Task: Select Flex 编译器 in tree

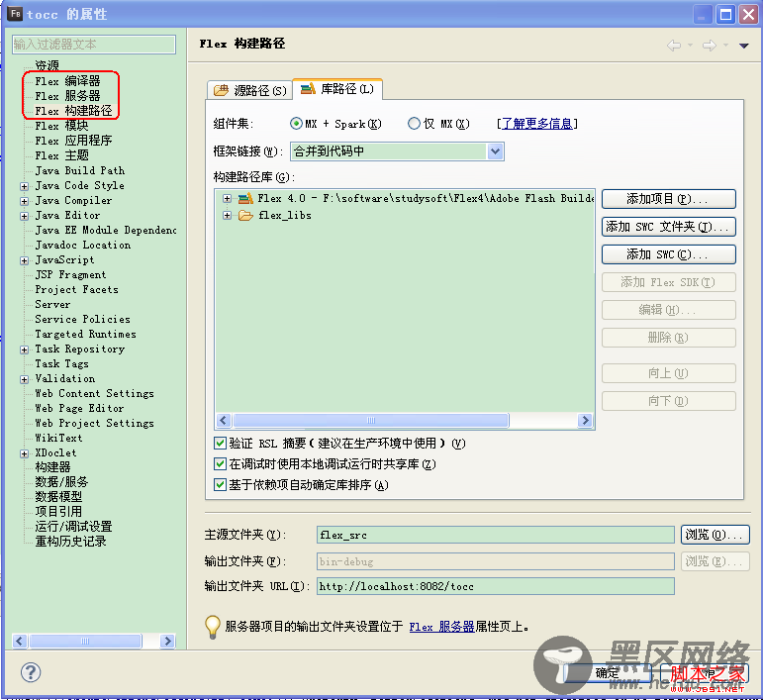Action: click(x=67, y=81)
